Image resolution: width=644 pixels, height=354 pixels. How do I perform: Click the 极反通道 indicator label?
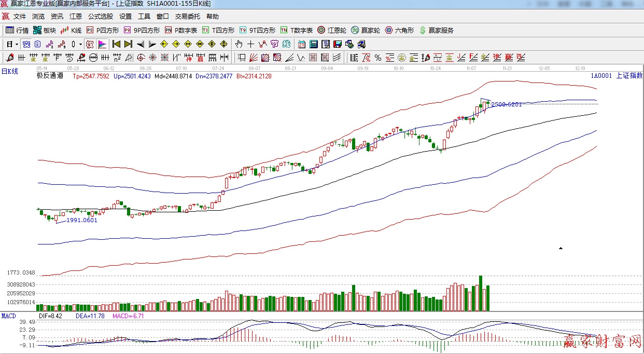pos(50,76)
